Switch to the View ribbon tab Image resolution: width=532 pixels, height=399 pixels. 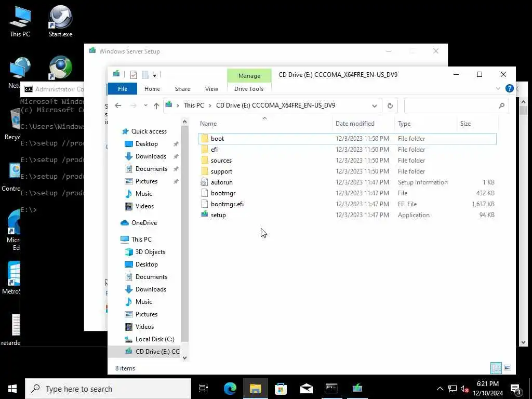212,89
